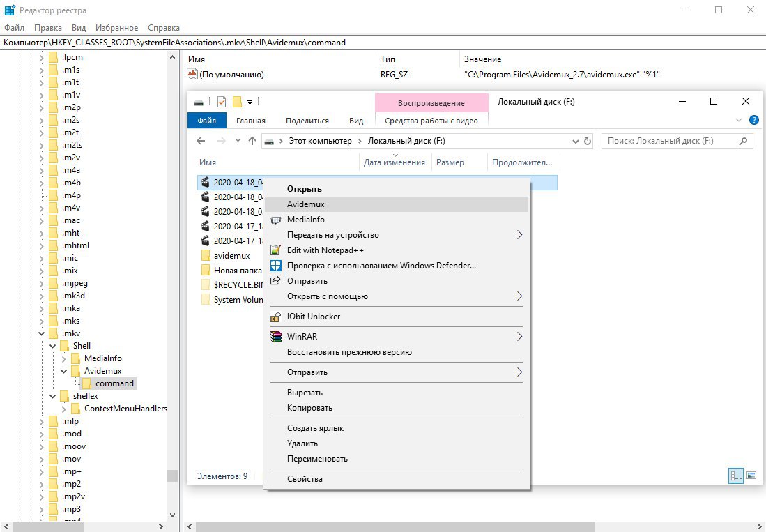
Task: Open the recent locations dropdown arrow
Action: (x=238, y=141)
